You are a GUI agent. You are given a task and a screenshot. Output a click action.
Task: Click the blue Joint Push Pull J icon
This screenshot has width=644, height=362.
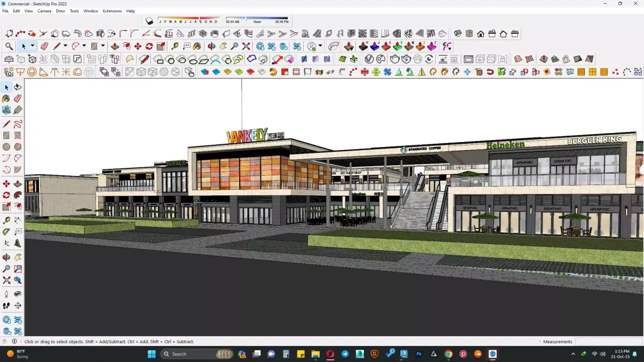point(375,46)
